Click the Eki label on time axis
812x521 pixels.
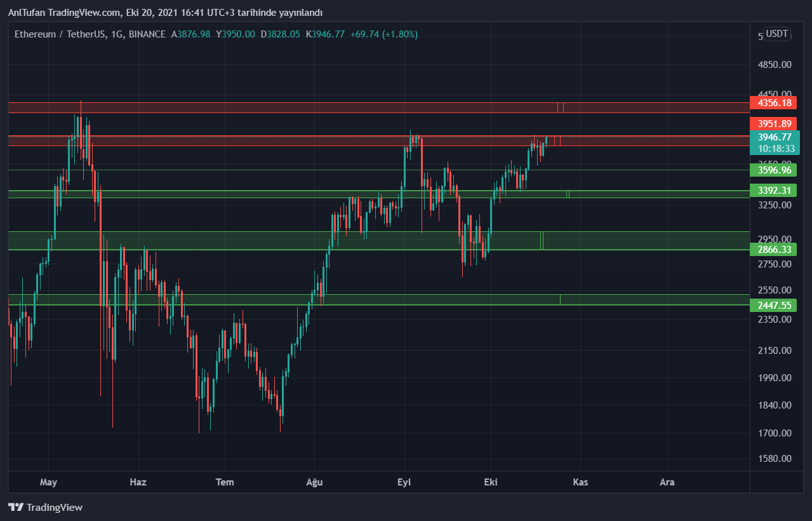490,482
